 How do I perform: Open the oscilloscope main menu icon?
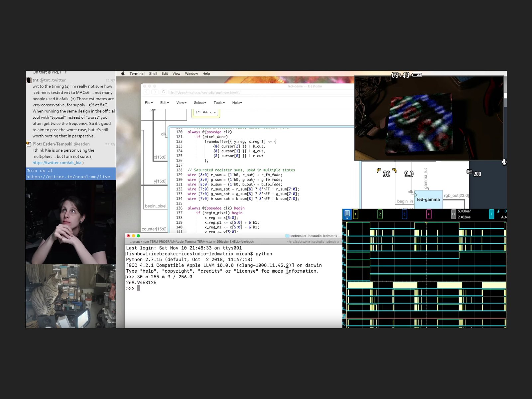pyautogui.click(x=347, y=214)
